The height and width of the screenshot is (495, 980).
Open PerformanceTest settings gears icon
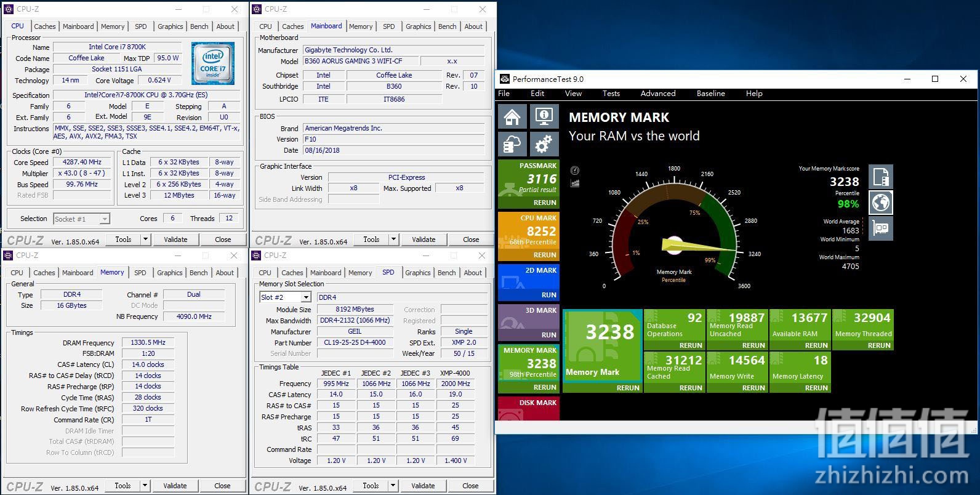(x=544, y=145)
